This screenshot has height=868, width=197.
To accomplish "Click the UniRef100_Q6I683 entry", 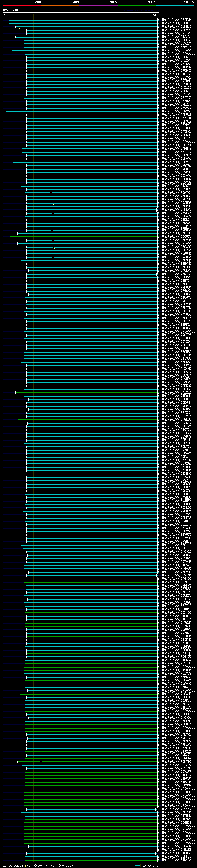I will click(x=177, y=64).
